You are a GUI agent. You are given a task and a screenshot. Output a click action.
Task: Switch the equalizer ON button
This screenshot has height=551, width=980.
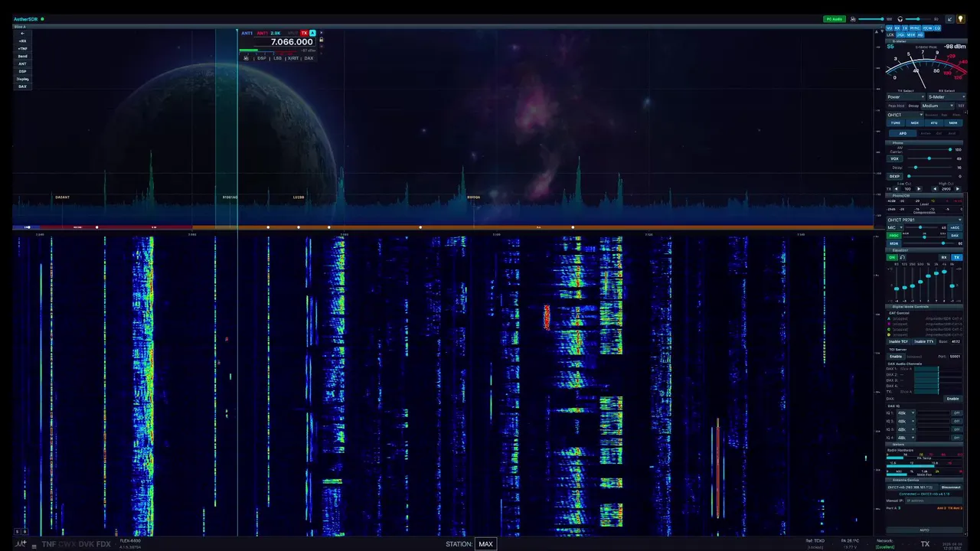point(892,257)
